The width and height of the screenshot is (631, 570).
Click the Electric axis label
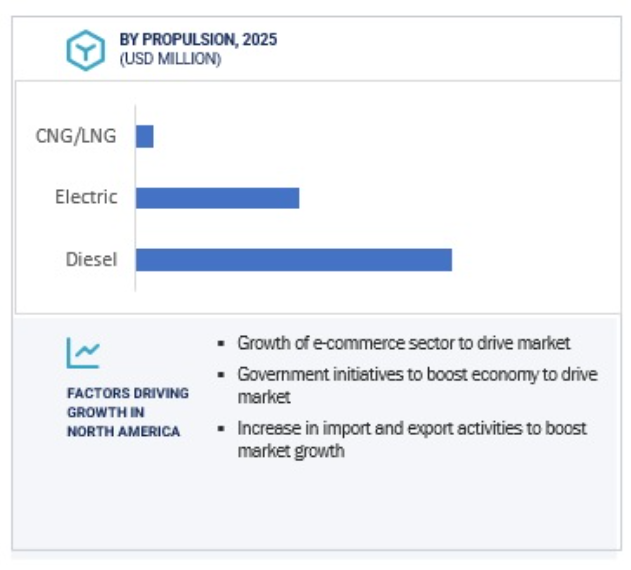[86, 197]
